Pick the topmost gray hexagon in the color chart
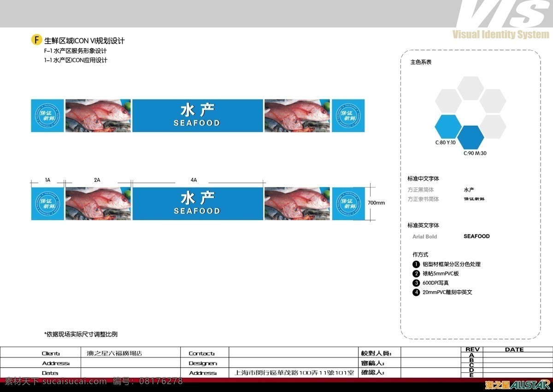 (471, 88)
